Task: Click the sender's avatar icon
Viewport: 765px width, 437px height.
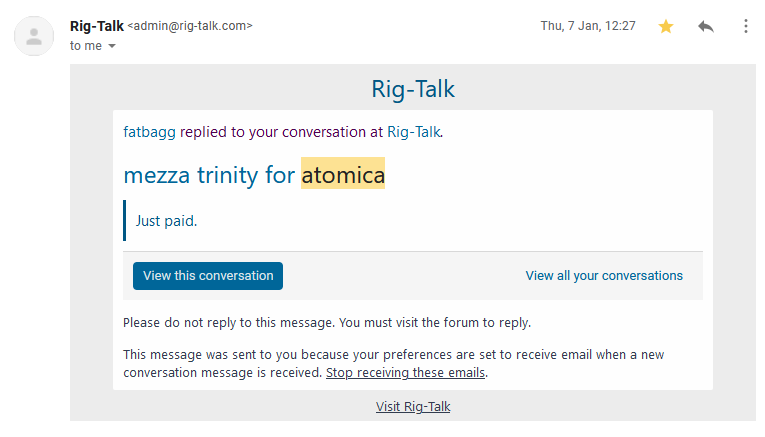Action: pos(34,36)
